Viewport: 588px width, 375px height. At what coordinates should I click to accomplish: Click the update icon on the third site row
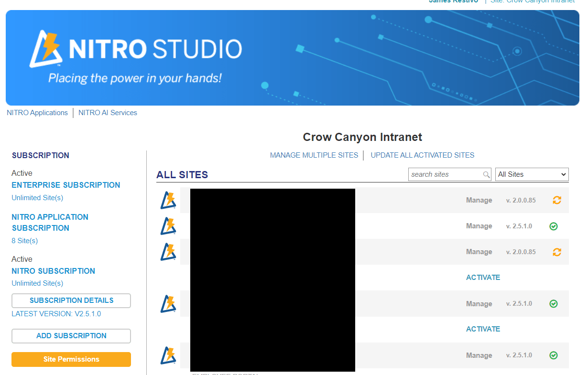pyautogui.click(x=557, y=252)
